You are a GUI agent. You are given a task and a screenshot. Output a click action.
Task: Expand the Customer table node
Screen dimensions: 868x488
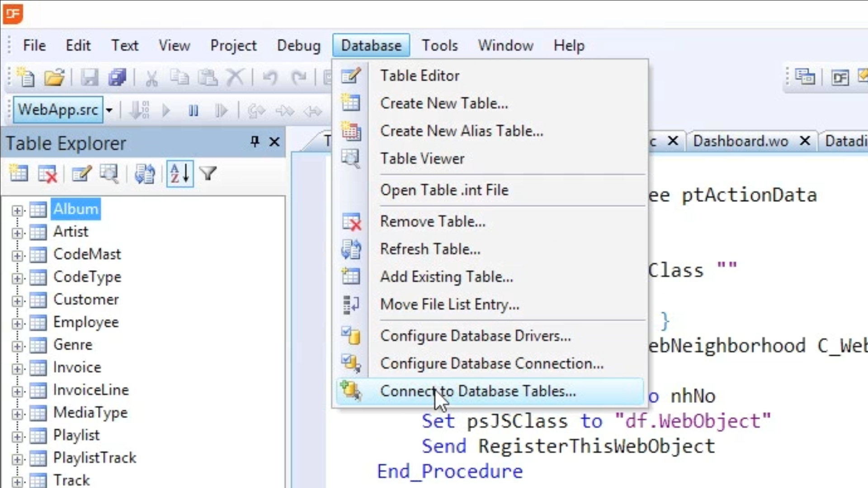17,301
